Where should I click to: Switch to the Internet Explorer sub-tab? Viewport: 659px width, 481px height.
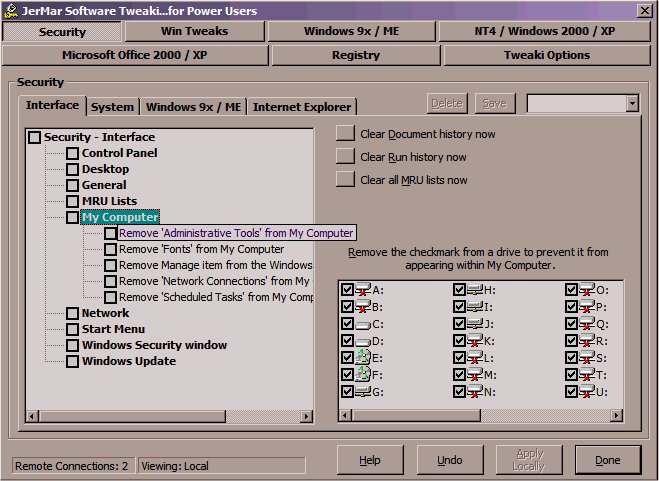point(302,107)
